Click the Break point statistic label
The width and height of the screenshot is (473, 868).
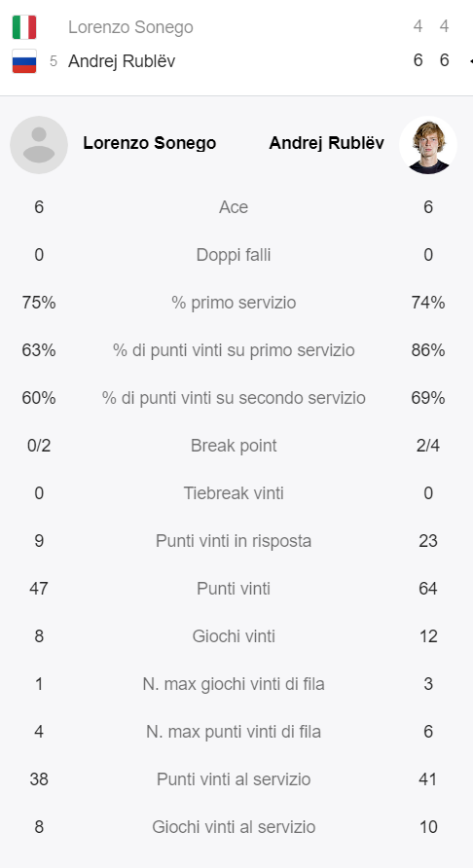(234, 446)
